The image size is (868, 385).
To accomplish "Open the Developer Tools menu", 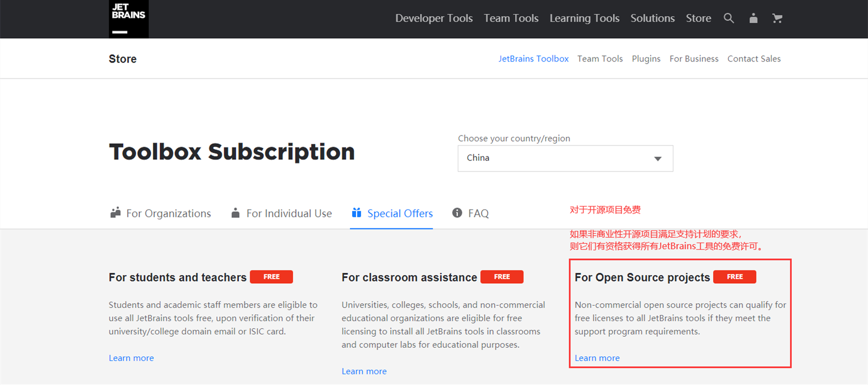I will pyautogui.click(x=434, y=18).
